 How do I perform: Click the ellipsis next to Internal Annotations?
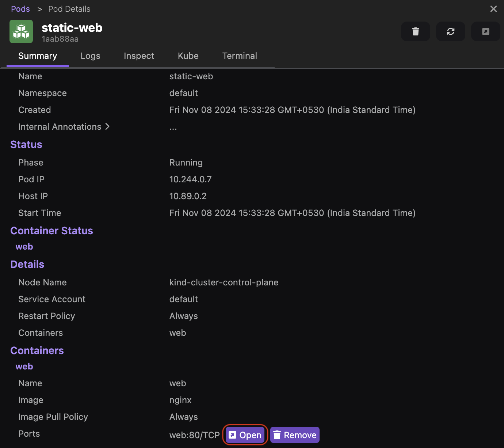(173, 128)
